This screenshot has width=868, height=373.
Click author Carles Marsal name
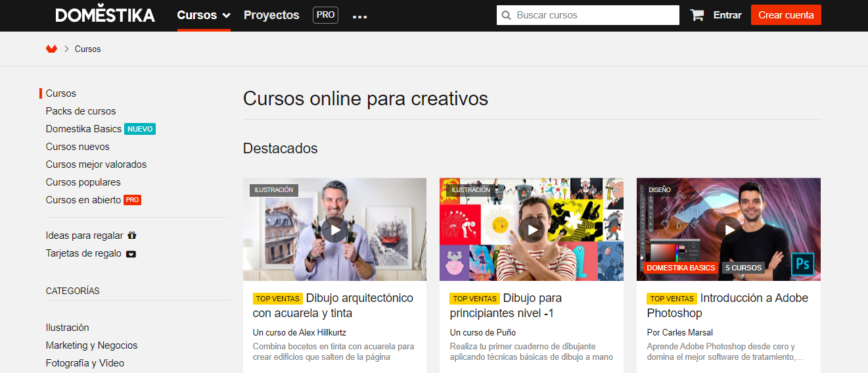click(x=688, y=333)
